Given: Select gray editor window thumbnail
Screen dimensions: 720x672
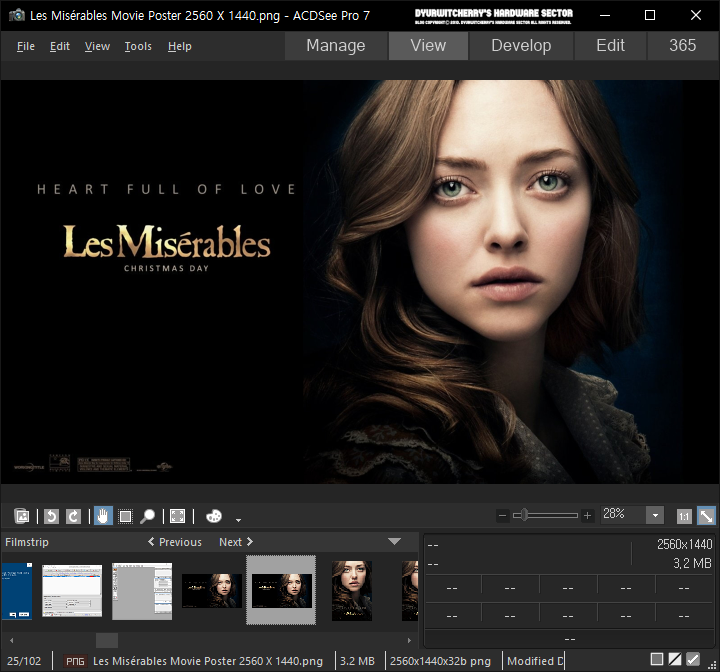Looking at the screenshot, I should click(x=142, y=591).
